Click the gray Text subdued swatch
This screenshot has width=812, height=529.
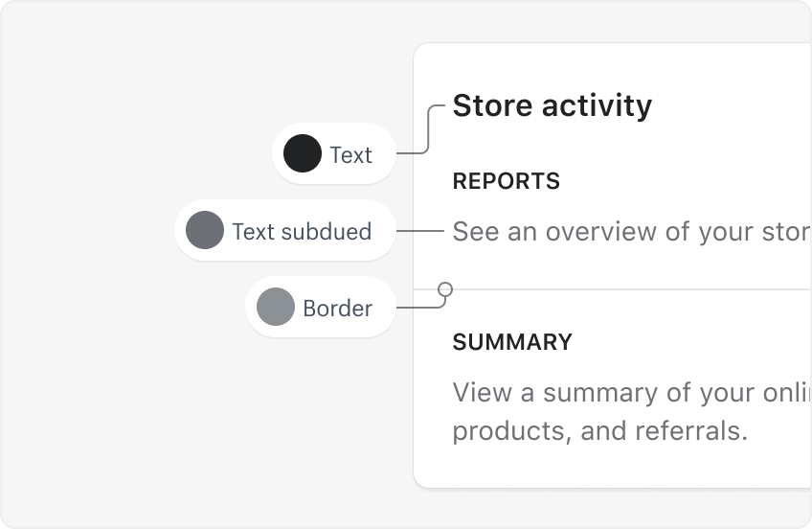click(204, 230)
